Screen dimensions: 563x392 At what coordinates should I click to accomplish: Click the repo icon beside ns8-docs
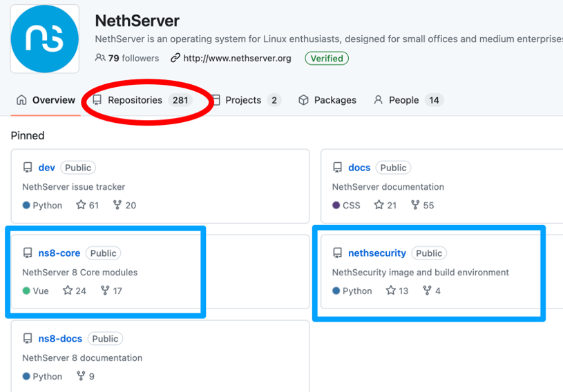pyautogui.click(x=28, y=339)
